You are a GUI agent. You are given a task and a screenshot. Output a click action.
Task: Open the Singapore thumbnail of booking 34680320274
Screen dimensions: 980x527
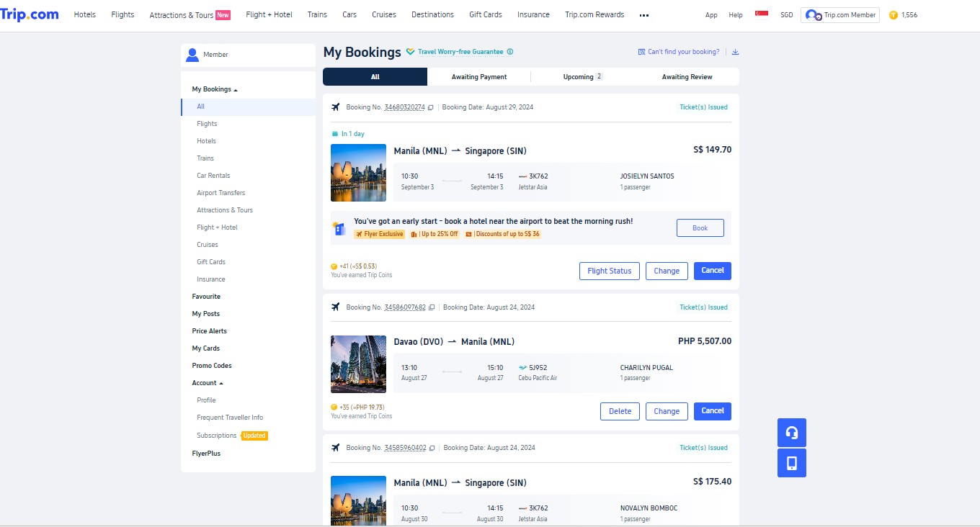tap(358, 173)
